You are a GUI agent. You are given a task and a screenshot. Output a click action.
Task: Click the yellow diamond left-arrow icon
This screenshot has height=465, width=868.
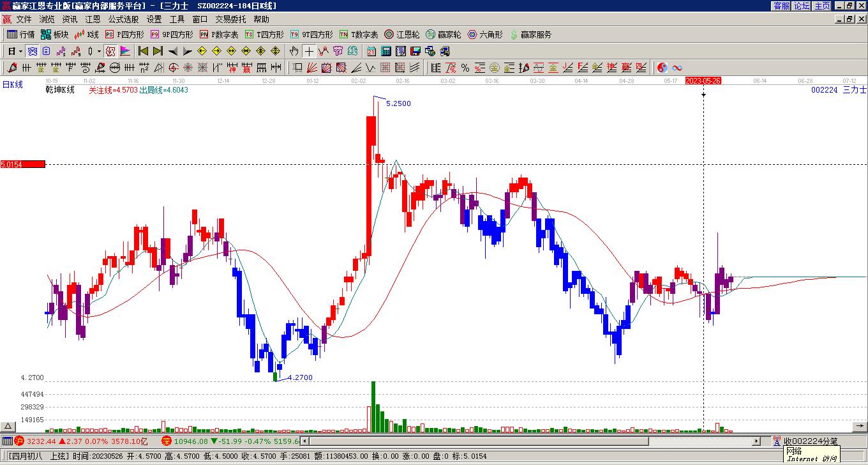202,51
